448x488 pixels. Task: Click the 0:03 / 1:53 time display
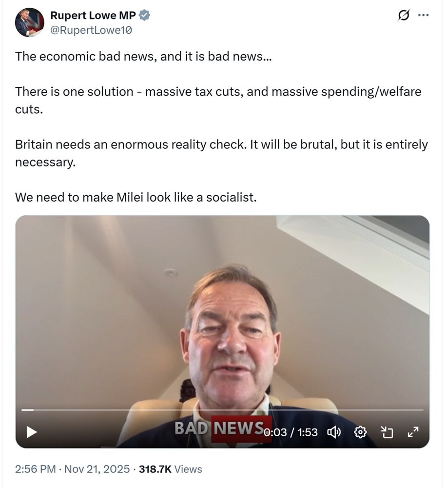tap(291, 432)
